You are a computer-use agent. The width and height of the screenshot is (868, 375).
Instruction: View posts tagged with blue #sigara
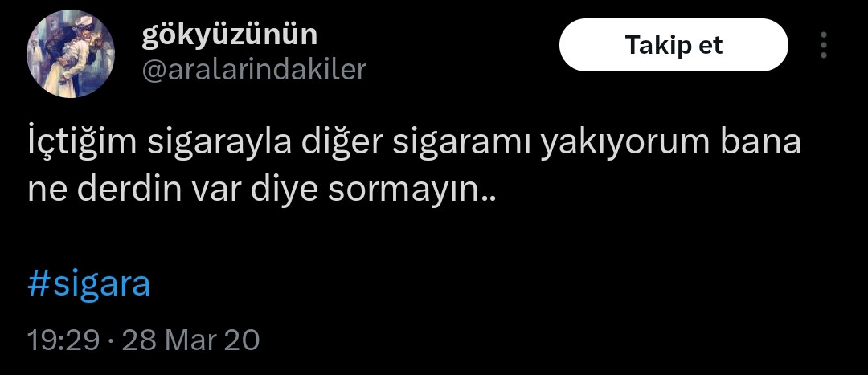(x=89, y=284)
